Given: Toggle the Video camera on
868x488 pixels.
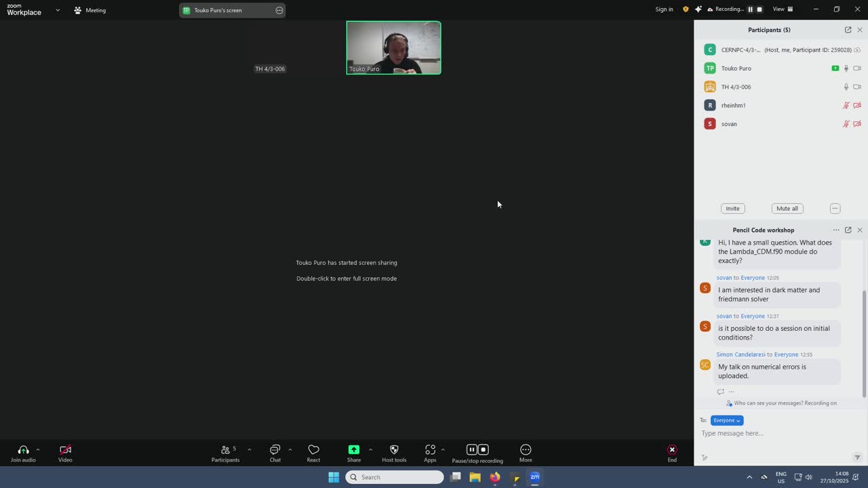Looking at the screenshot, I should (65, 450).
